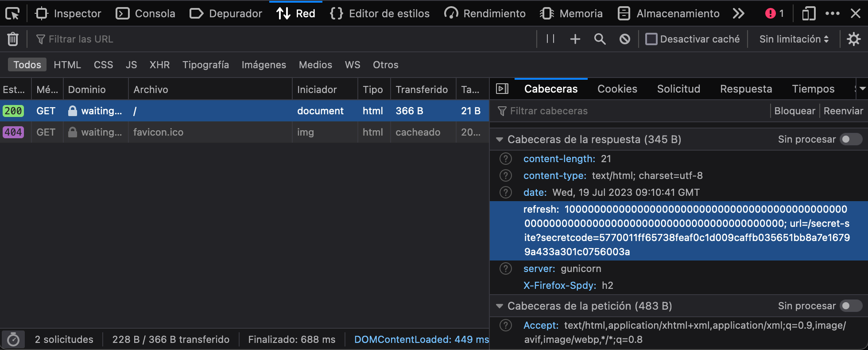Screen dimensions: 868x350
Task: Switch to the Consola tab
Action: (145, 14)
